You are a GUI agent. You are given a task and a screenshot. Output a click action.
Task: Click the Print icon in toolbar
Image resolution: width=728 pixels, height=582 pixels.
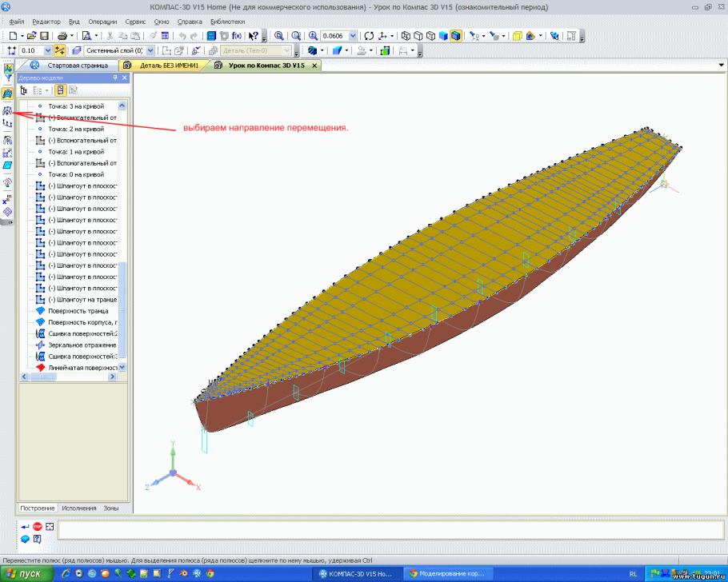click(x=62, y=36)
